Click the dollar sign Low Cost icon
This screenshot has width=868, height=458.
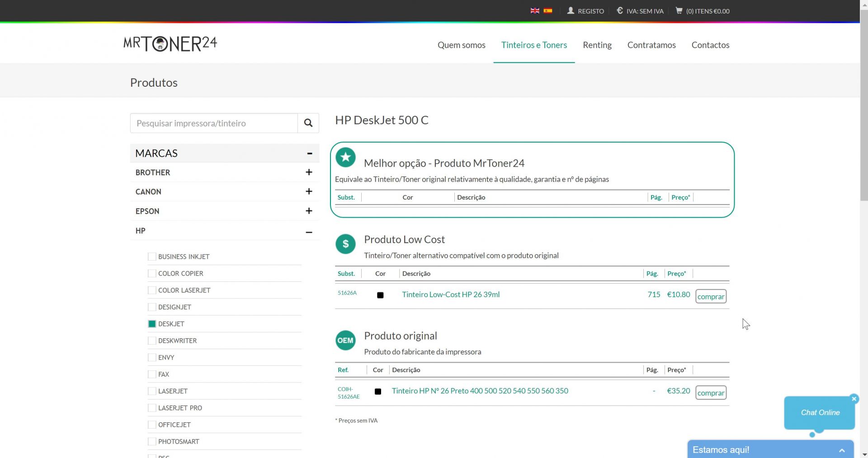[345, 244]
